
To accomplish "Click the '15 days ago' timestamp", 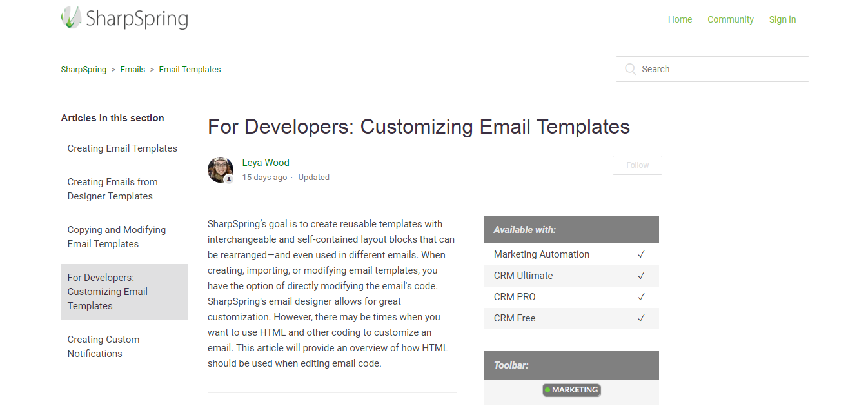I will 264,178.
